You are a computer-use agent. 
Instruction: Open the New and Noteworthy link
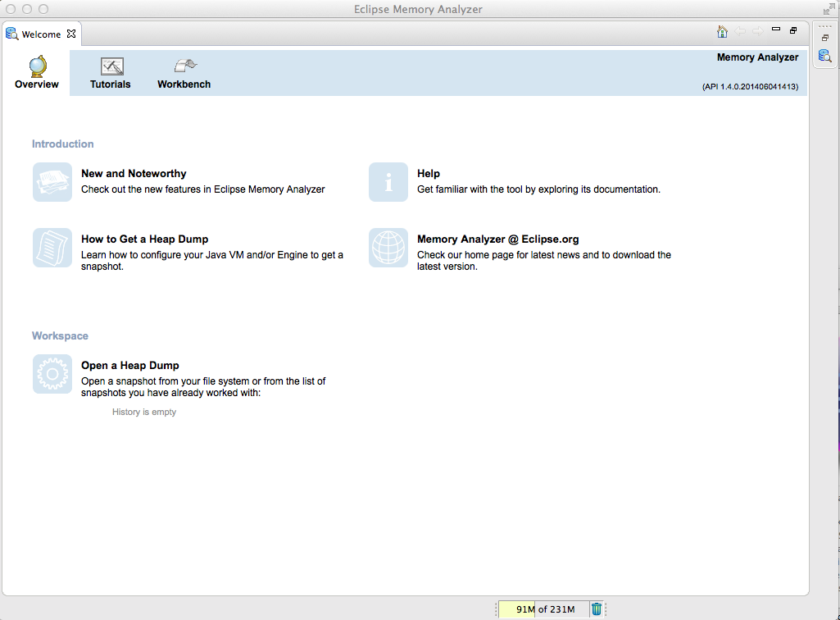pos(134,173)
